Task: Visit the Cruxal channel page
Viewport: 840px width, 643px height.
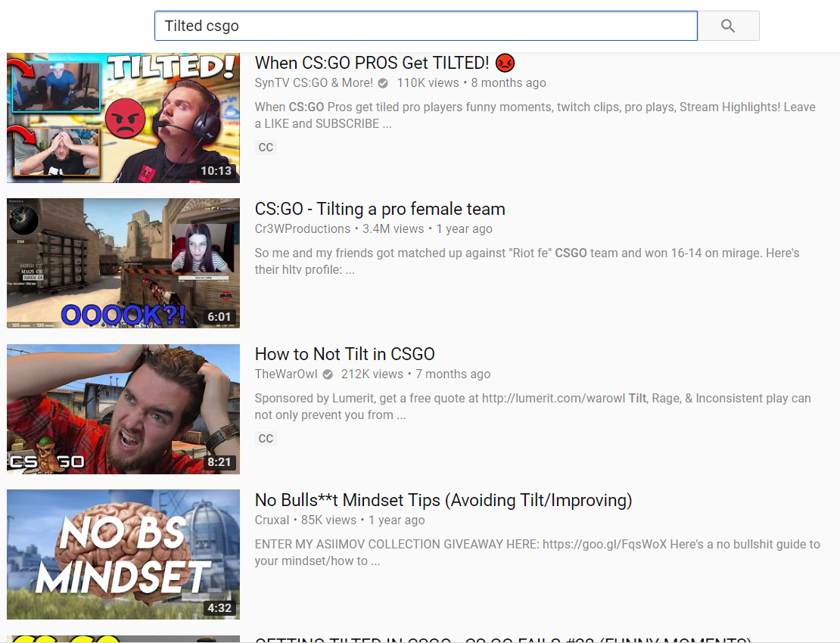Action: pyautogui.click(x=272, y=520)
